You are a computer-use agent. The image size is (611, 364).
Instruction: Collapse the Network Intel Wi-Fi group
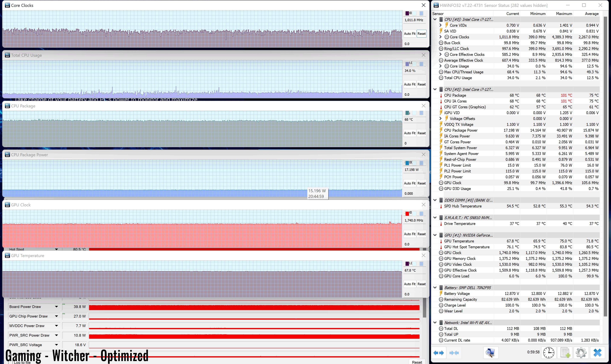435,322
